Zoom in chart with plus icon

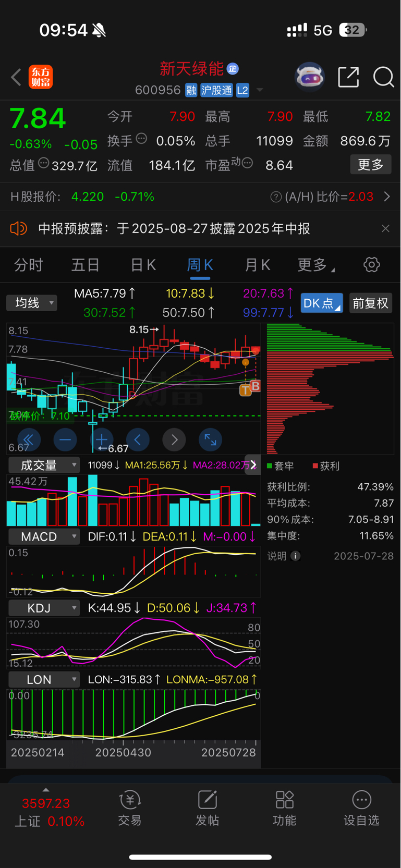(x=102, y=440)
